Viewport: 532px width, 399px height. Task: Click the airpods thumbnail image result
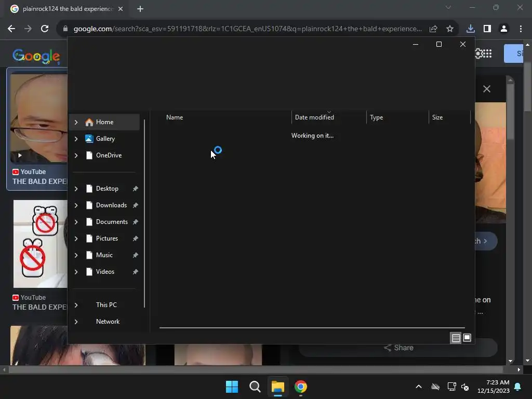(x=40, y=244)
